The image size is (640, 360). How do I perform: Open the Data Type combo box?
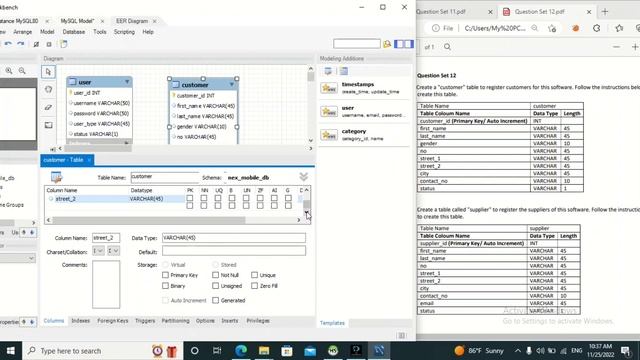233,238
